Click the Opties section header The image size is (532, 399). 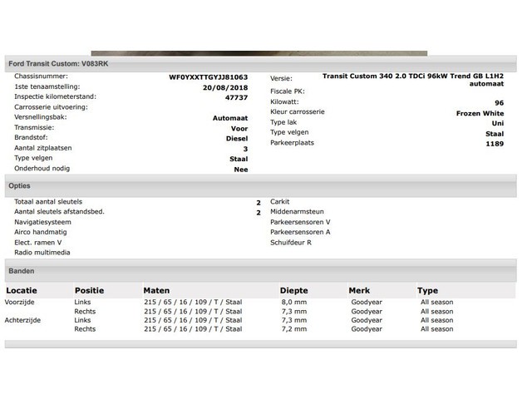(x=19, y=186)
